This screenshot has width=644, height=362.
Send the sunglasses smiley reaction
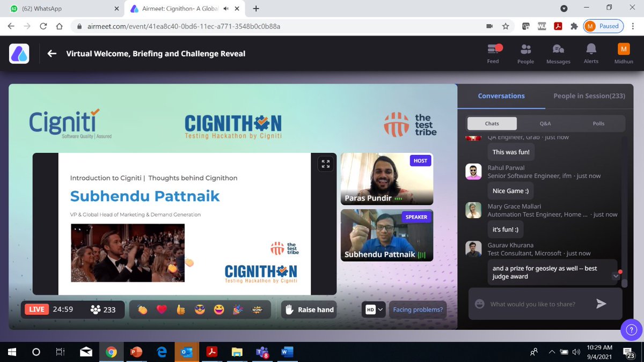pyautogui.click(x=200, y=309)
